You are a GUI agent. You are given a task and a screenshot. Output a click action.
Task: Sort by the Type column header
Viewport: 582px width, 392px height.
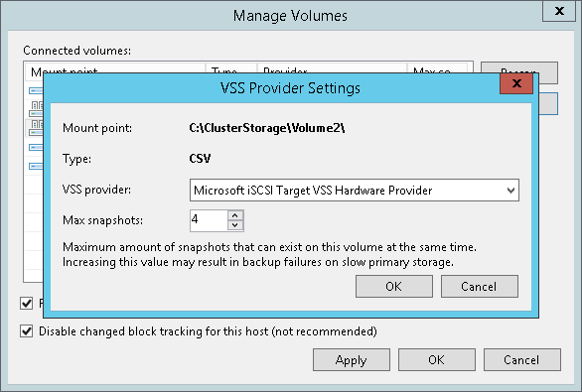click(231, 68)
